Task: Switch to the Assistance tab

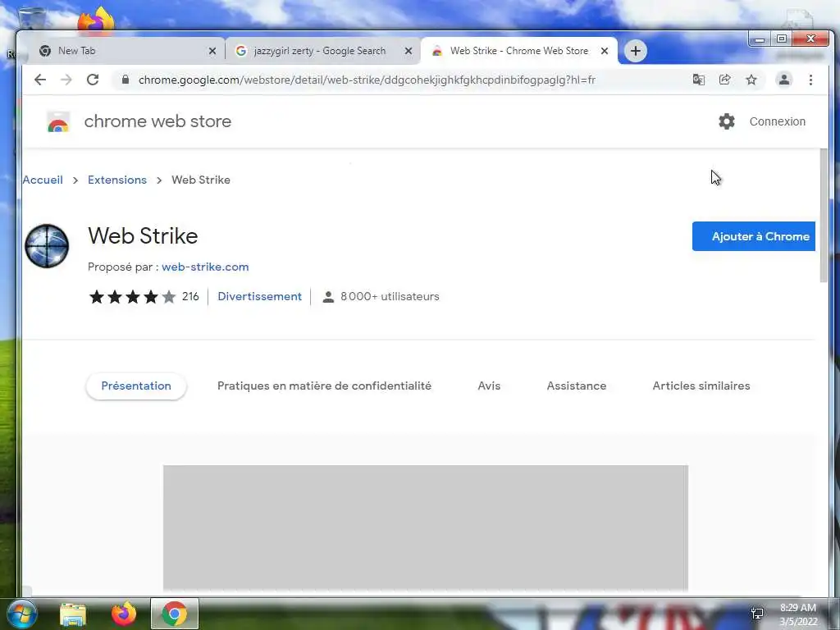Action: (577, 386)
